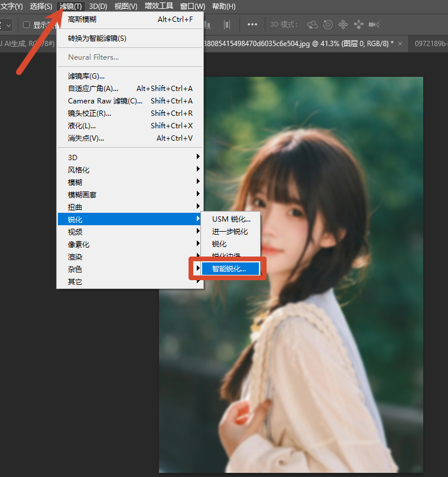Open the 帮助(H) menu

pyautogui.click(x=223, y=7)
